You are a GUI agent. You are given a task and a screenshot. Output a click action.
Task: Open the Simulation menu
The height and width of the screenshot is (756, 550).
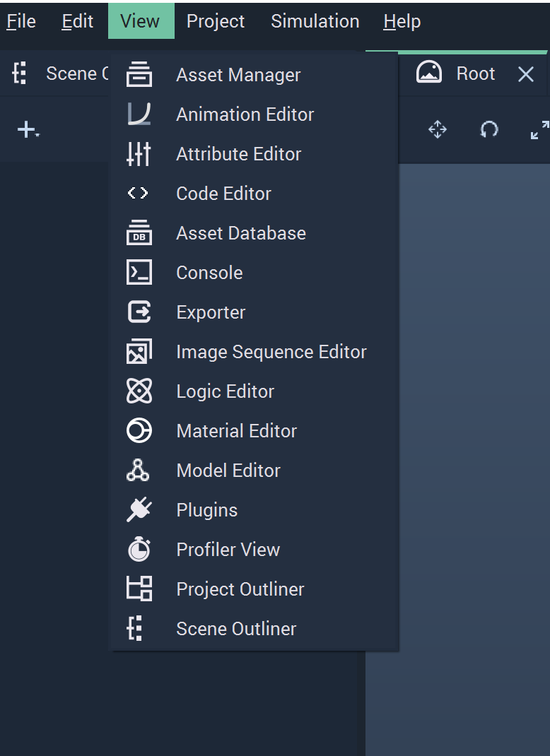coord(315,21)
